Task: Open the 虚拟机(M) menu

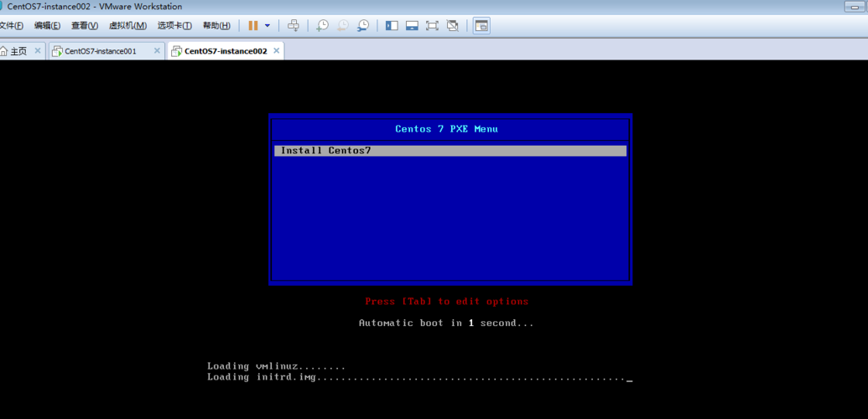Action: (x=127, y=26)
